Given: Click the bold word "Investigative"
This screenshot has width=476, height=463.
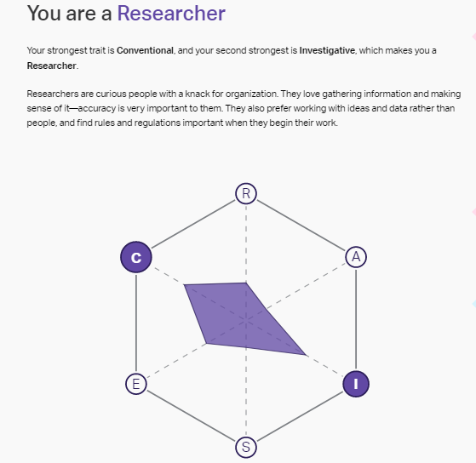Looking at the screenshot, I should click(x=327, y=50).
